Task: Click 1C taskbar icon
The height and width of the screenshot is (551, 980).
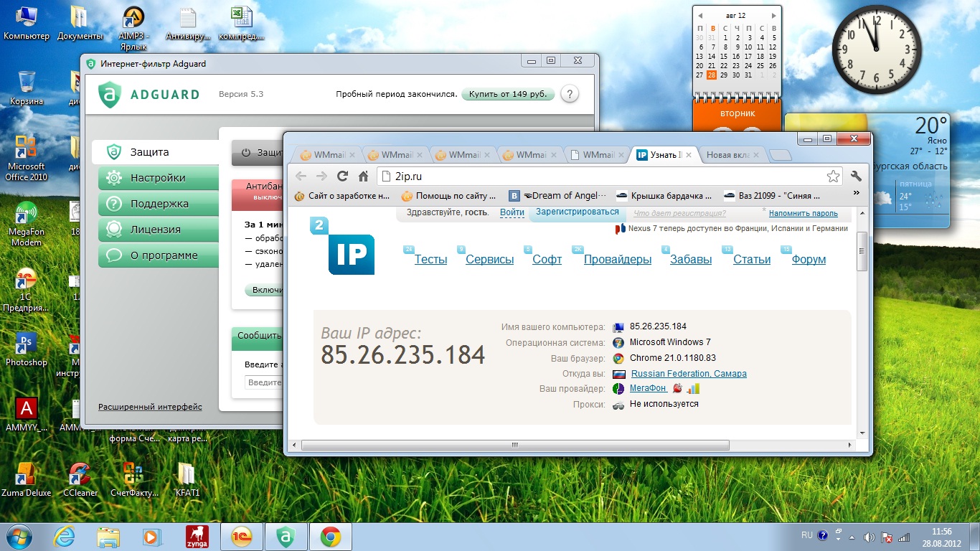Action: point(242,537)
